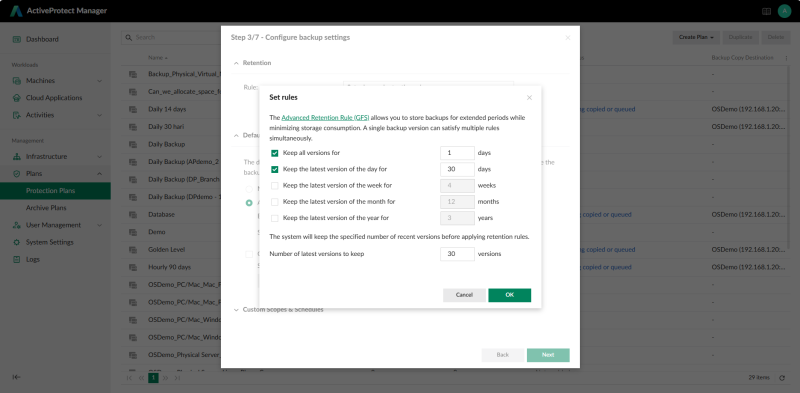Click the Cloud Applications sidebar icon

[x=16, y=98]
